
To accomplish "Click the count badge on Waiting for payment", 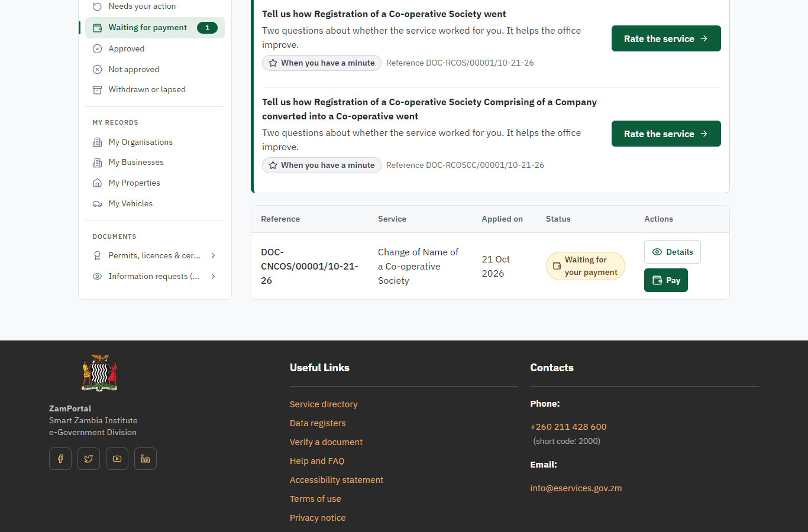I will point(207,28).
